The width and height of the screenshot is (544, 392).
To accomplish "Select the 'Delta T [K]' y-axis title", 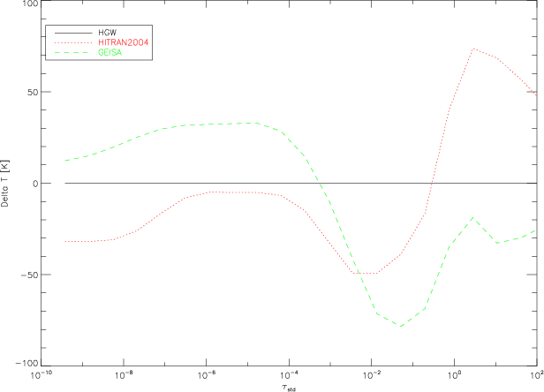I will tap(5, 184).
